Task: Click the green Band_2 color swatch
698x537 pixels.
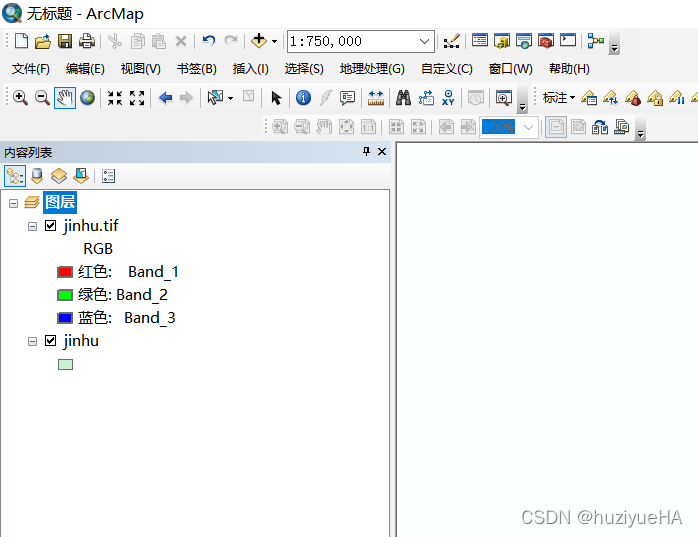Action: tap(65, 295)
